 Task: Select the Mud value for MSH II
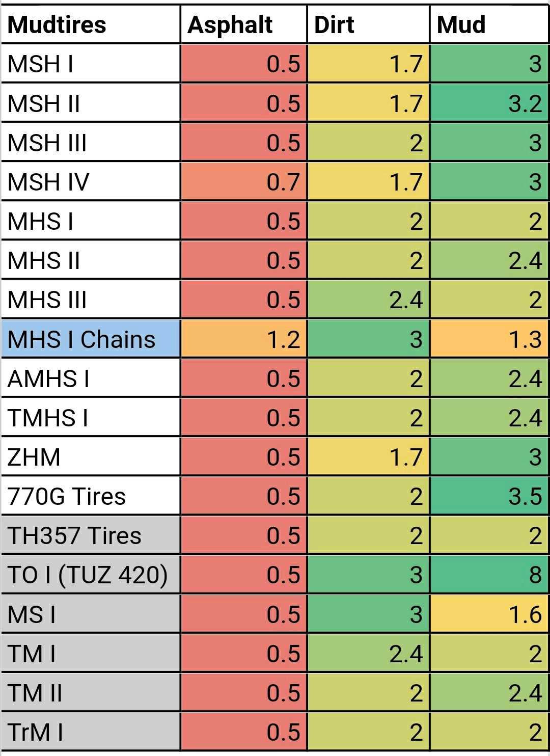click(x=489, y=103)
